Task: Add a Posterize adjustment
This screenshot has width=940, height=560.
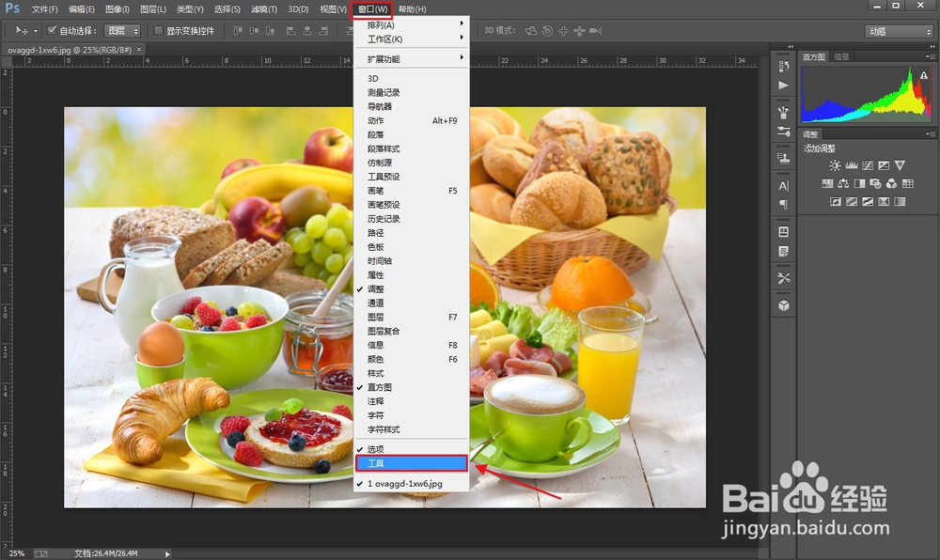Action: click(x=852, y=202)
